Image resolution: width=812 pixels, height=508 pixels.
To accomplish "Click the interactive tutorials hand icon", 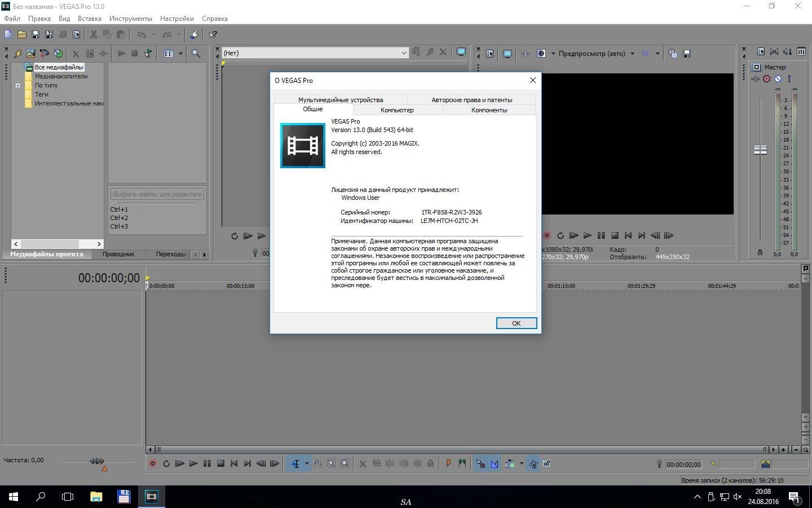I will [195, 34].
